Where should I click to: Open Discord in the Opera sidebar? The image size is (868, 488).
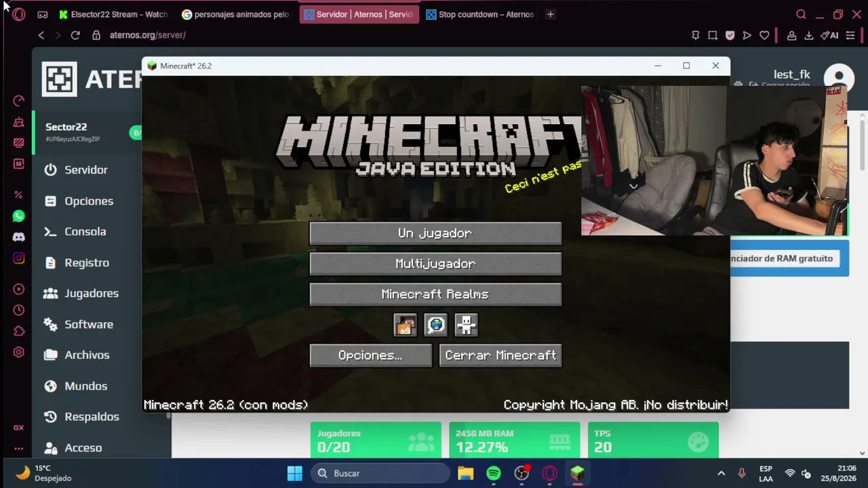[19, 237]
